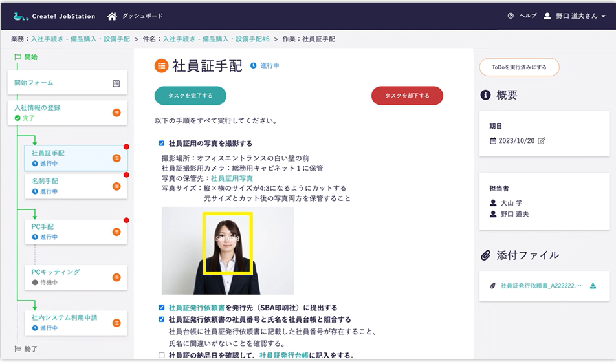Open the 社員証用写真 storage link
Screen dimensions: 616x364
tap(232, 178)
